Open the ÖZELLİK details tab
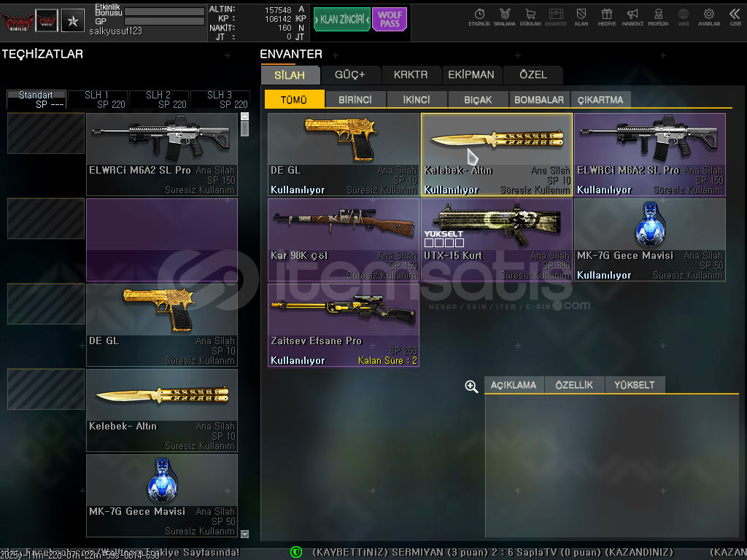 (574, 385)
